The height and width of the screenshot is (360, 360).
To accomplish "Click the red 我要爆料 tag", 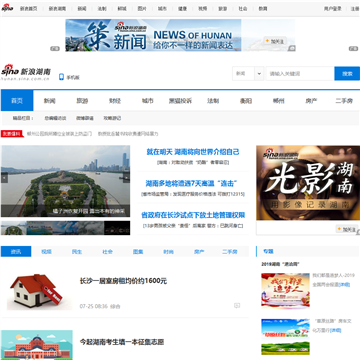I will coord(12,134).
